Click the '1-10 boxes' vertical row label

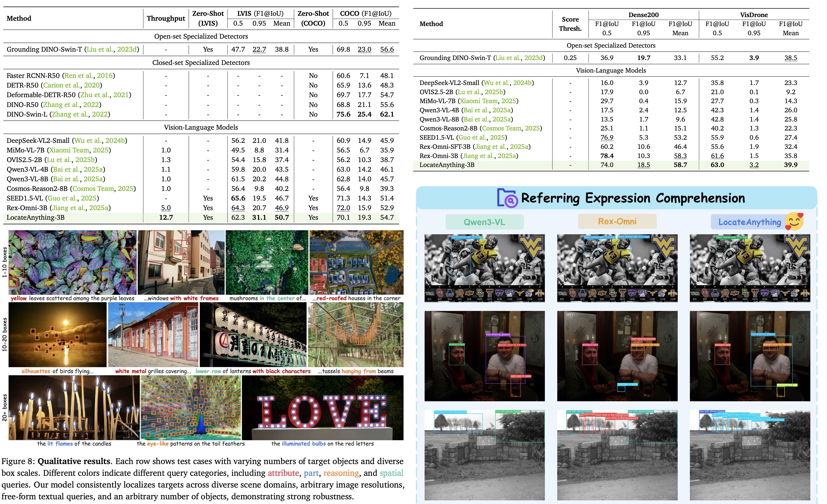[x=4, y=262]
